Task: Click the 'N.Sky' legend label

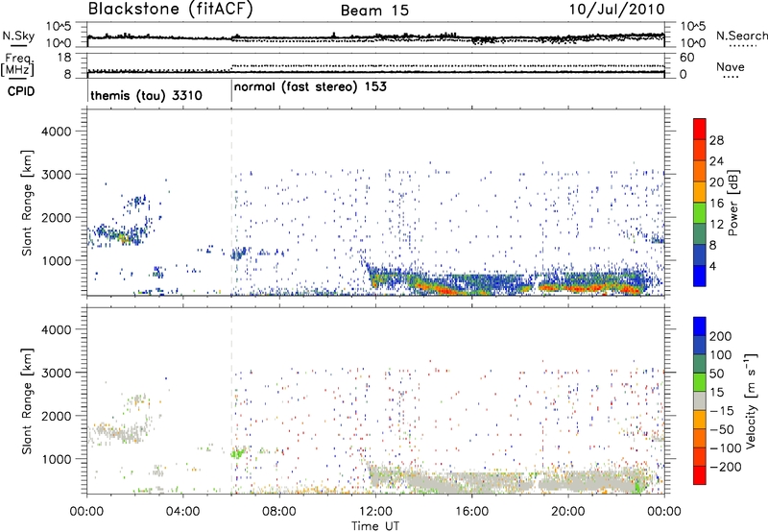Action: click(18, 36)
